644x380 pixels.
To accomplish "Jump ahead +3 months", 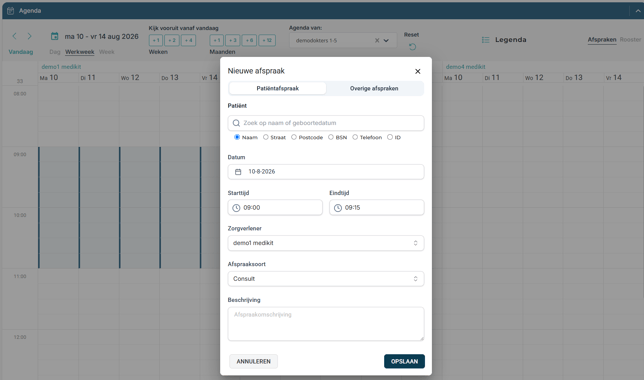I will (232, 40).
